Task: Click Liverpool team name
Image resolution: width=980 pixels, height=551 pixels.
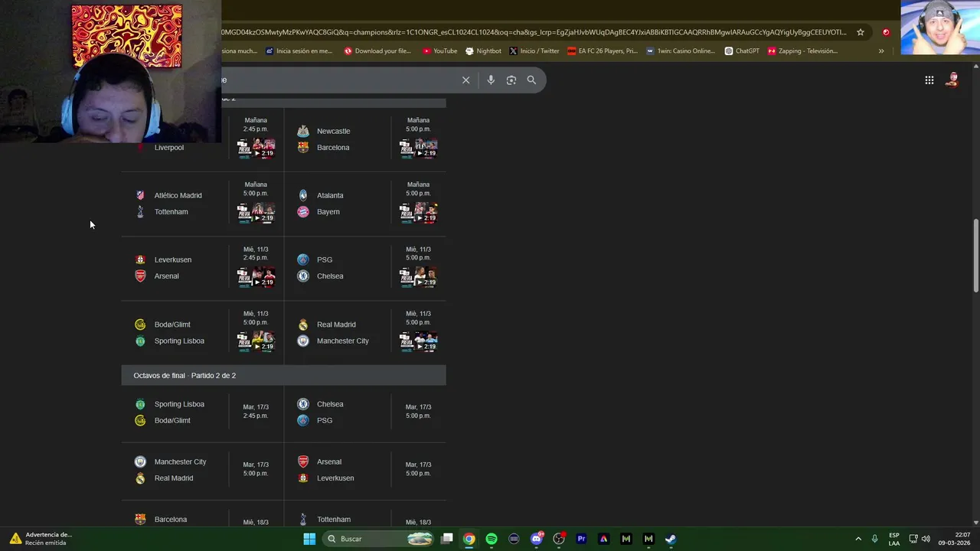Action: pyautogui.click(x=169, y=147)
